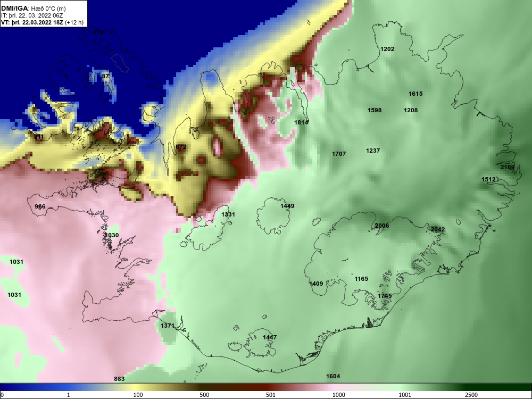Click the dark green section above legend 2500
532x399 pixels.
(x=471, y=387)
